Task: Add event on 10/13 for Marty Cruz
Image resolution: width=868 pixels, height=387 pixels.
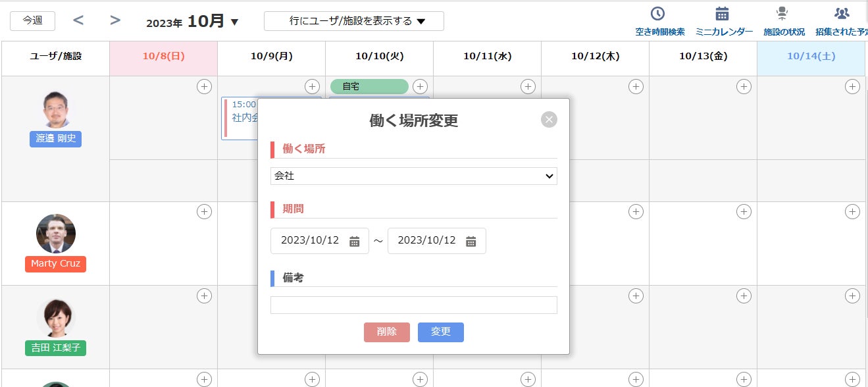Action: click(x=744, y=211)
